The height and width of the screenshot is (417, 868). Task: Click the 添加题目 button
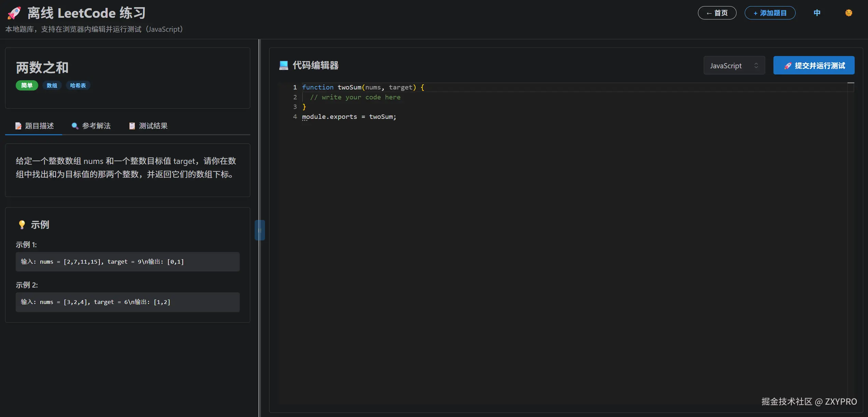point(770,13)
